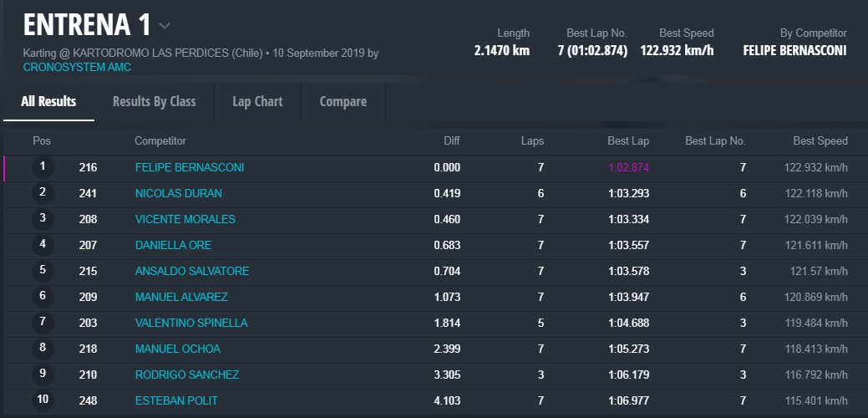Click ESTEBAN POLIT competitor link
Viewport: 868px width, 418px height.
pos(176,400)
